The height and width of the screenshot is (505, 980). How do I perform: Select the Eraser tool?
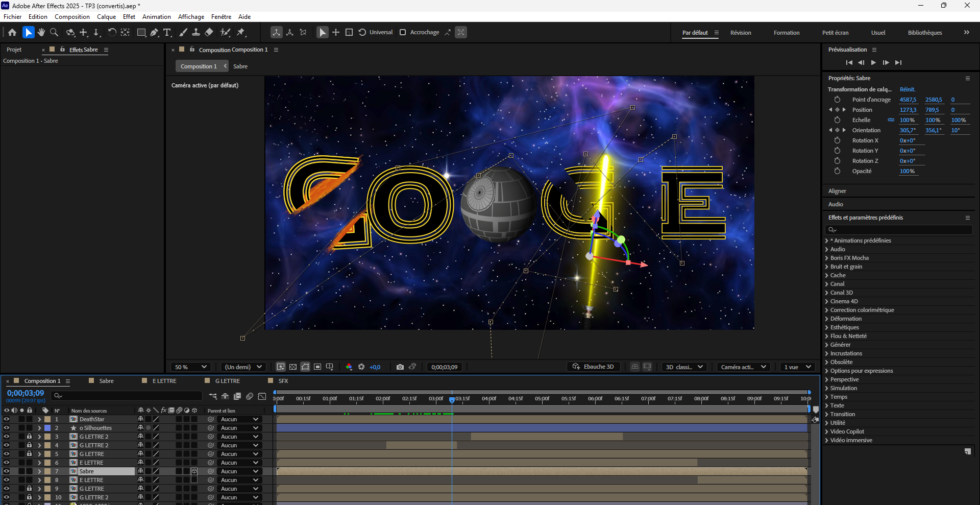(209, 32)
